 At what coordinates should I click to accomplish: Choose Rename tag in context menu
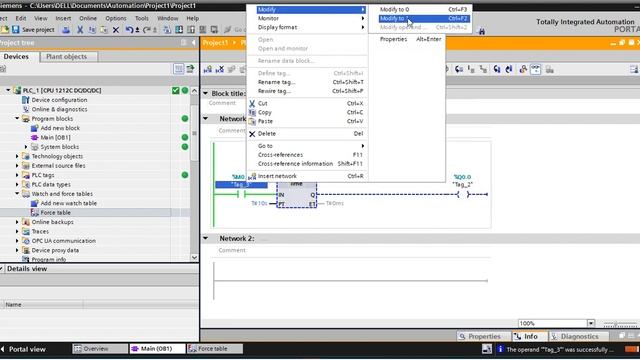[x=308, y=82]
